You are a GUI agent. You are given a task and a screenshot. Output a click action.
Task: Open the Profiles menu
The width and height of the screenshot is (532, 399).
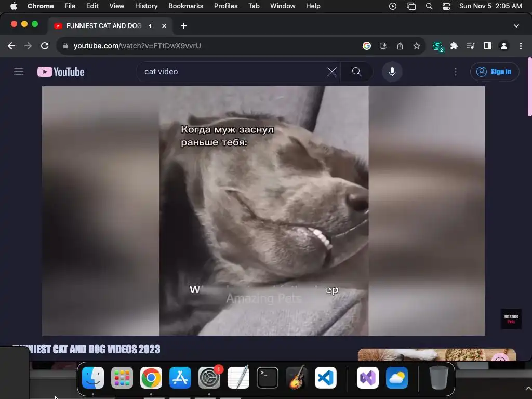[x=225, y=6]
